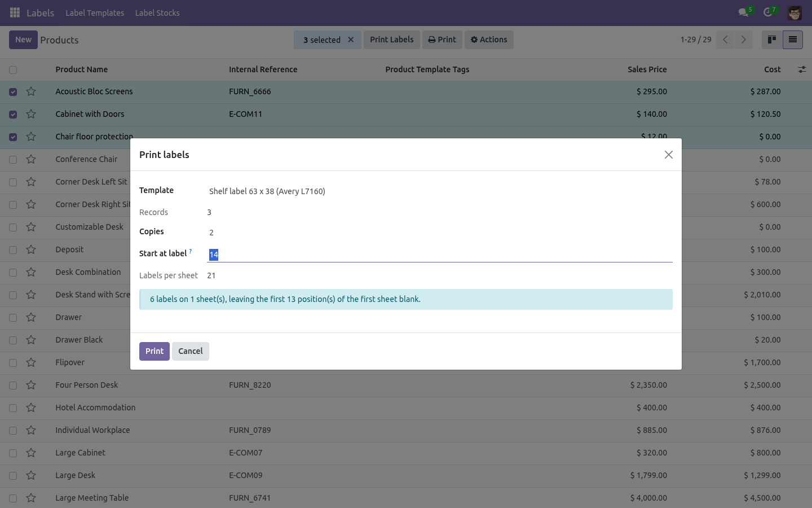
Task: Open optional columns settings toggle
Action: (801, 69)
